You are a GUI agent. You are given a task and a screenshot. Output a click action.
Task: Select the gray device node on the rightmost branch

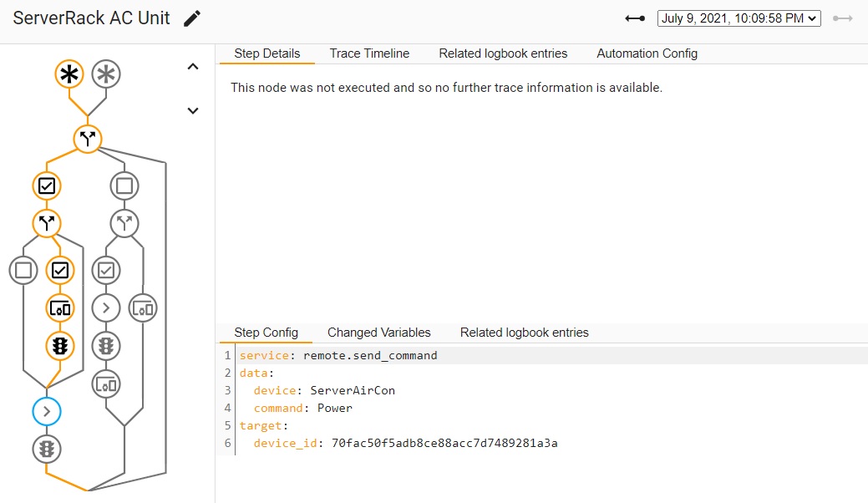143,308
